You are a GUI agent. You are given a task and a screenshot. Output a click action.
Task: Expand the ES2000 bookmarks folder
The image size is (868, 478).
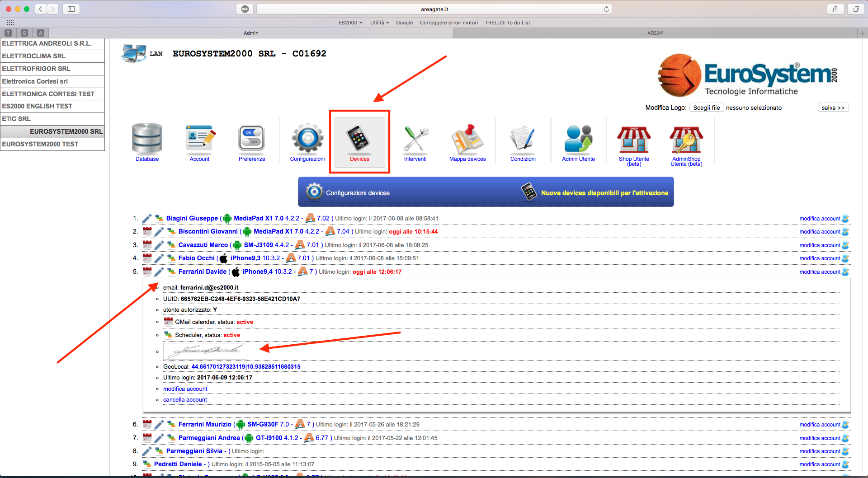(350, 23)
